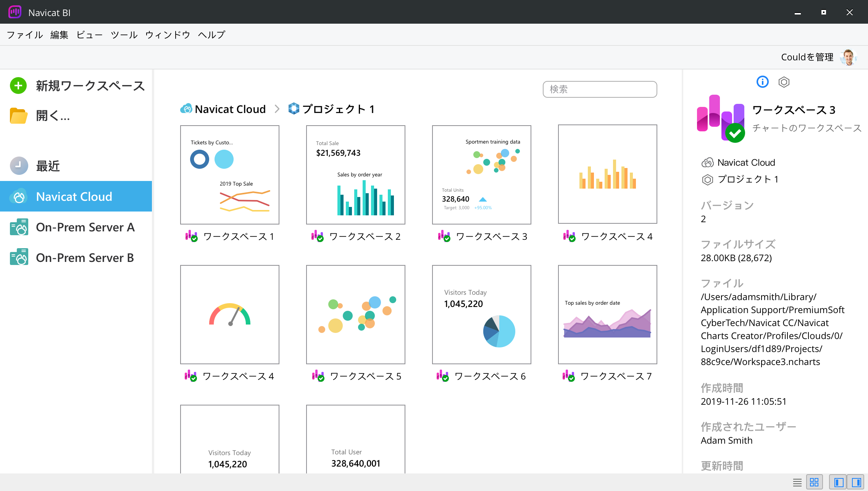The width and height of the screenshot is (868, 491).
Task: Toggle the left sidebar pane
Action: coord(839,482)
